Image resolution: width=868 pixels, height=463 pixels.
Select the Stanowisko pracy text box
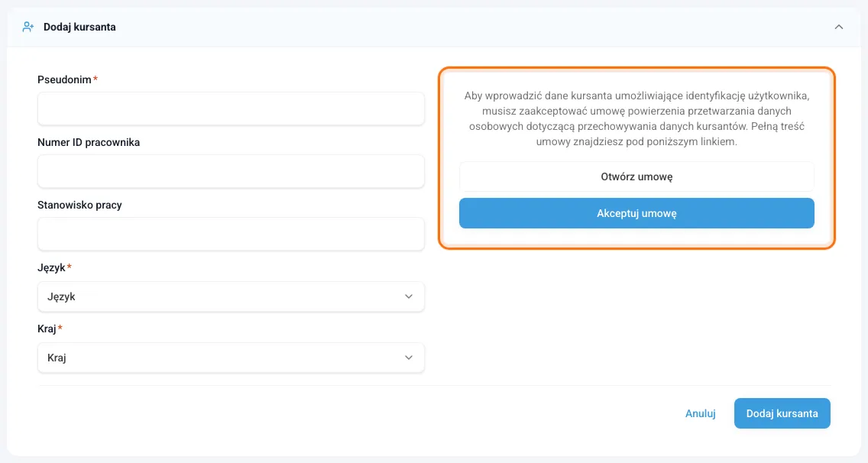click(x=231, y=234)
